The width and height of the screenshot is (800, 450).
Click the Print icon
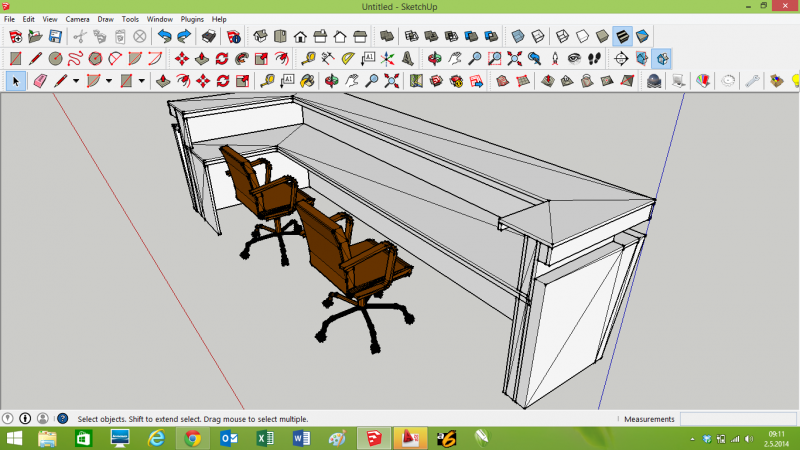(209, 36)
